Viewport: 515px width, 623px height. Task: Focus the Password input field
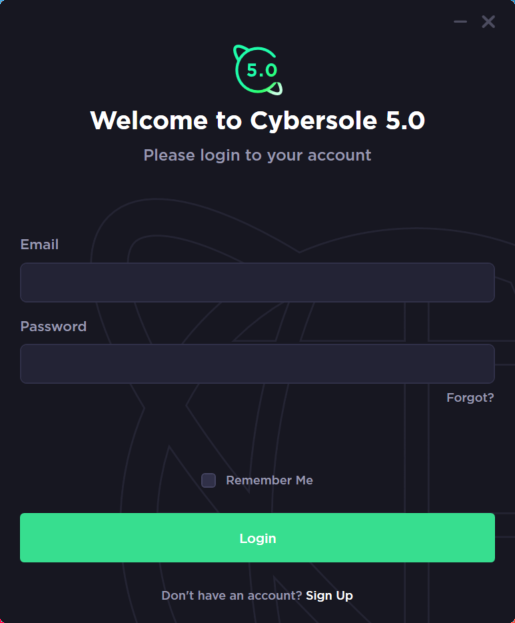click(x=258, y=364)
